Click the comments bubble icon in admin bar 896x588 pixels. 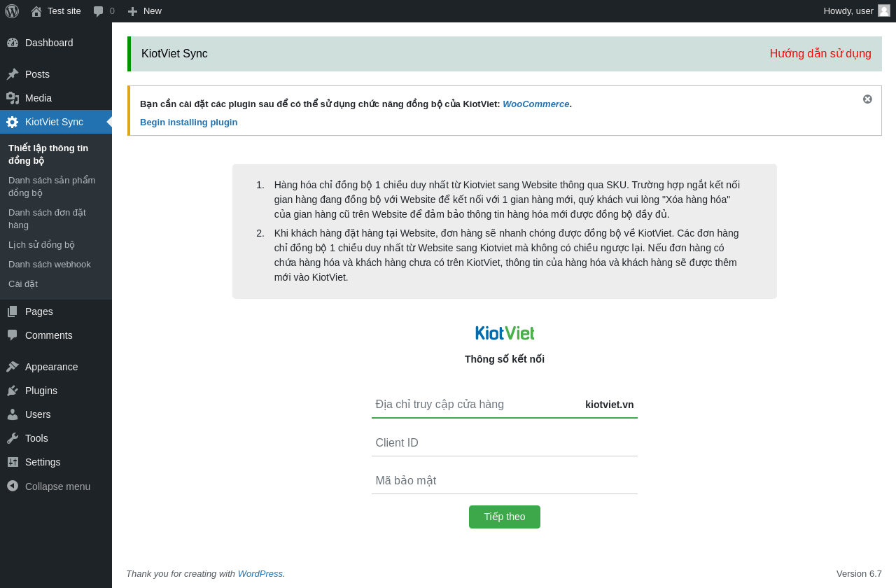(99, 11)
